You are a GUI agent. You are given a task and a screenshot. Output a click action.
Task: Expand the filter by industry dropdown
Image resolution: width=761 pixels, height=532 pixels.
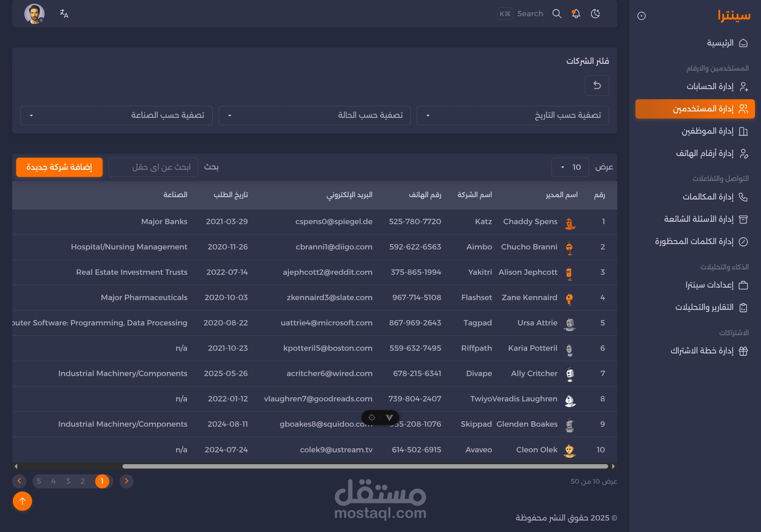(x=116, y=115)
